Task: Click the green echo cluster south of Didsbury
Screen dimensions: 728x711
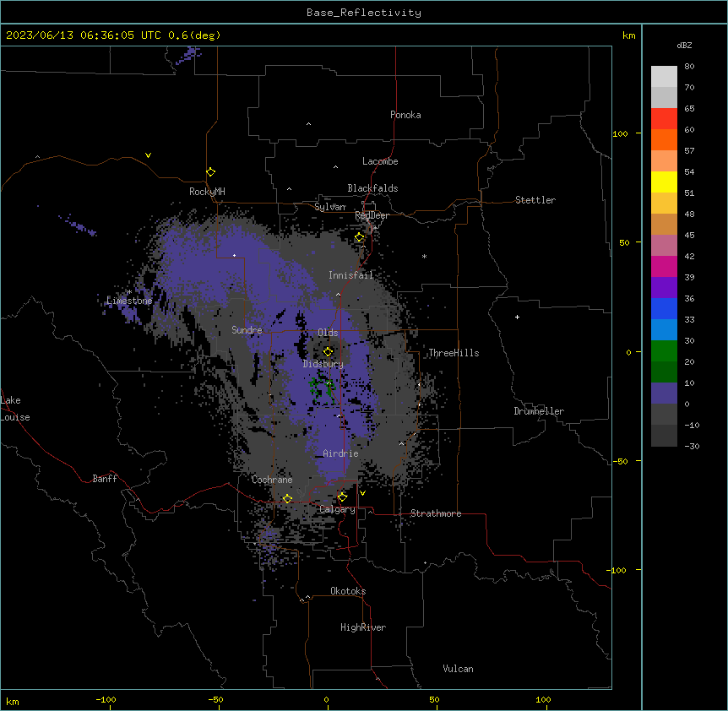Action: (321, 389)
